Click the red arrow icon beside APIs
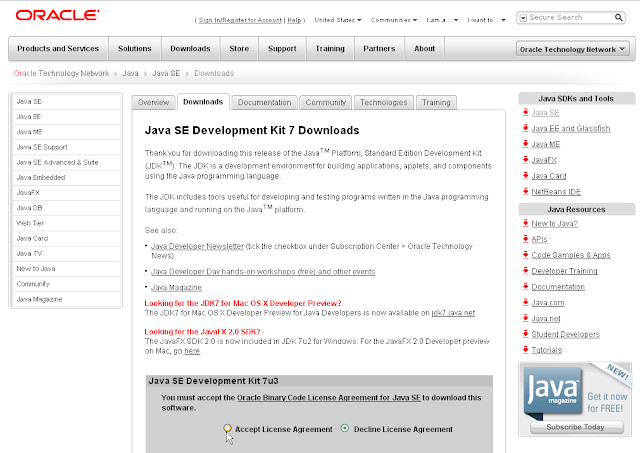Image resolution: width=640 pixels, height=453 pixels. (526, 239)
